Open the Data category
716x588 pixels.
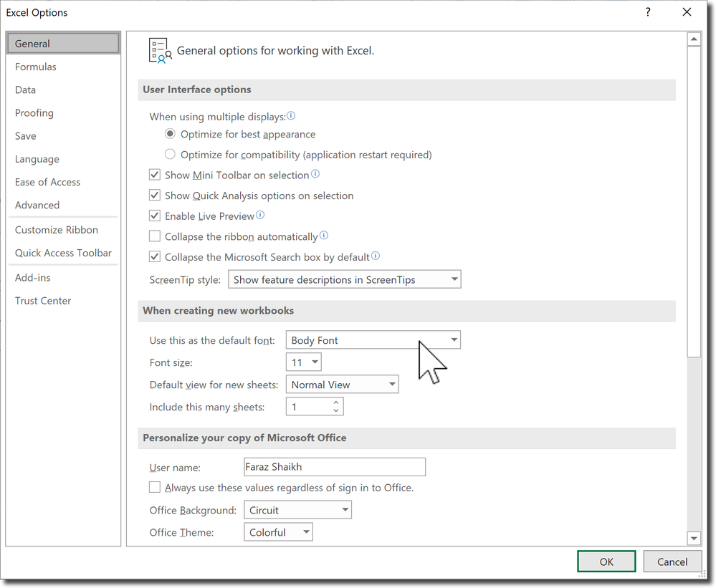pyautogui.click(x=63, y=90)
